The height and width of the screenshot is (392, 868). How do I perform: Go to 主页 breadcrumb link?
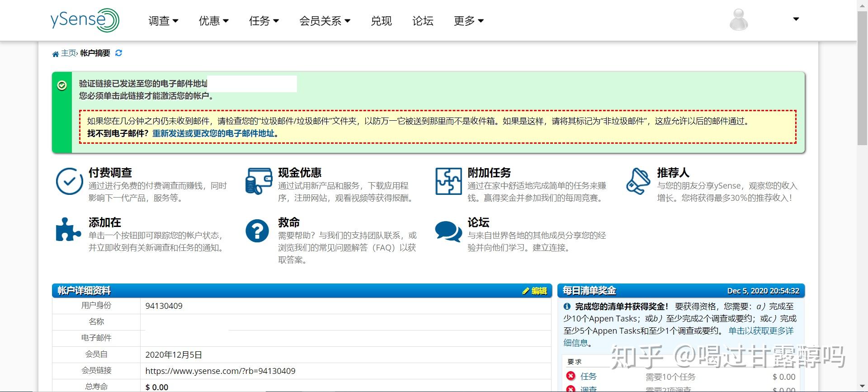coord(68,53)
